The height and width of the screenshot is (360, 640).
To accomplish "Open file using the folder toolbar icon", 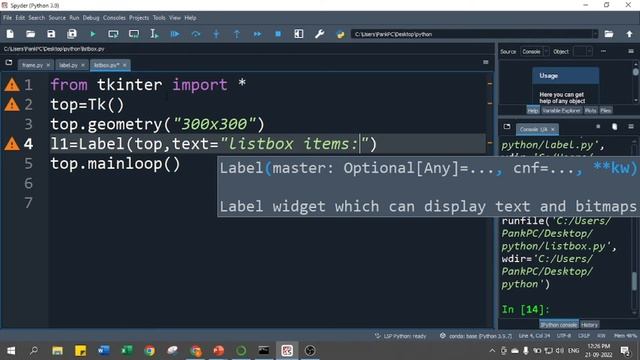I will point(31,34).
